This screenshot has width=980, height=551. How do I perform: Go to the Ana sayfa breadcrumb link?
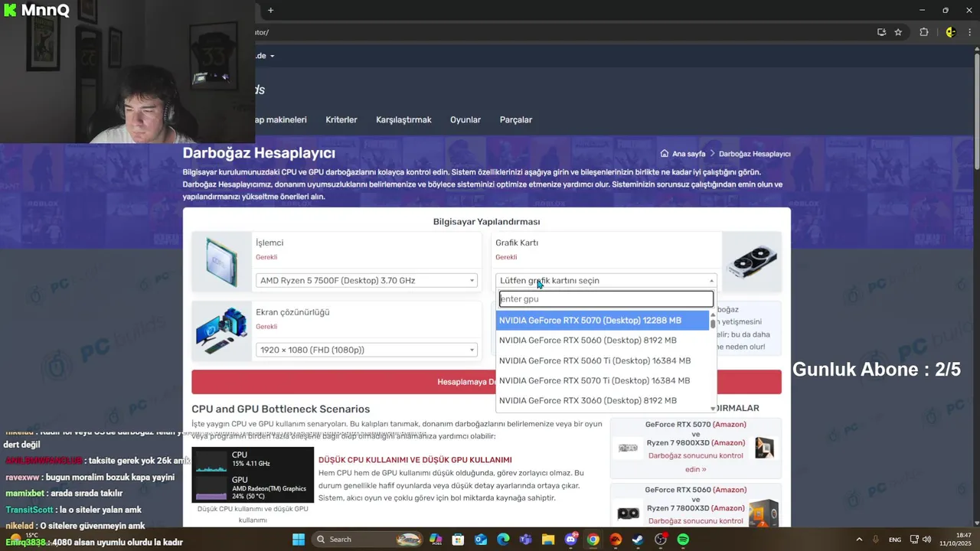tap(688, 154)
